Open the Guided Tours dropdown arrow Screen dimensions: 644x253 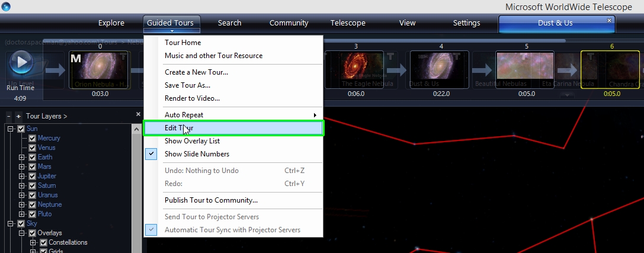tap(172, 31)
